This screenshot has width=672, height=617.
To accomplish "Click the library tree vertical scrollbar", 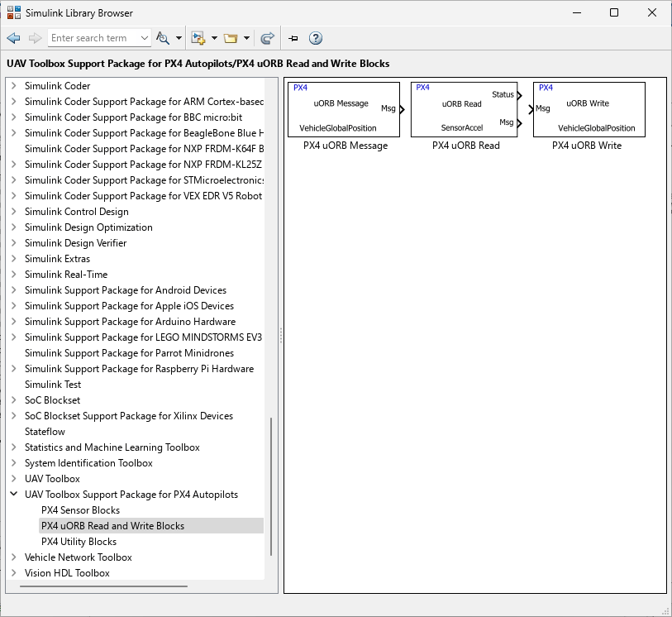I will 271,486.
